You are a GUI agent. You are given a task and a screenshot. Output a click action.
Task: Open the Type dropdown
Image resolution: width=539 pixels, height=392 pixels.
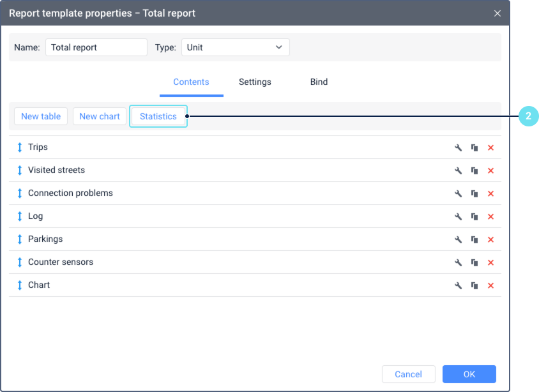[235, 47]
